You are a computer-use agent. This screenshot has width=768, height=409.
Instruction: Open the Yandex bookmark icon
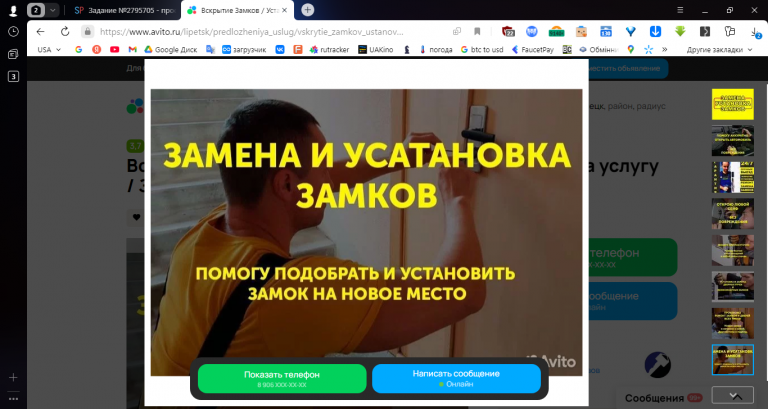pyautogui.click(x=96, y=49)
